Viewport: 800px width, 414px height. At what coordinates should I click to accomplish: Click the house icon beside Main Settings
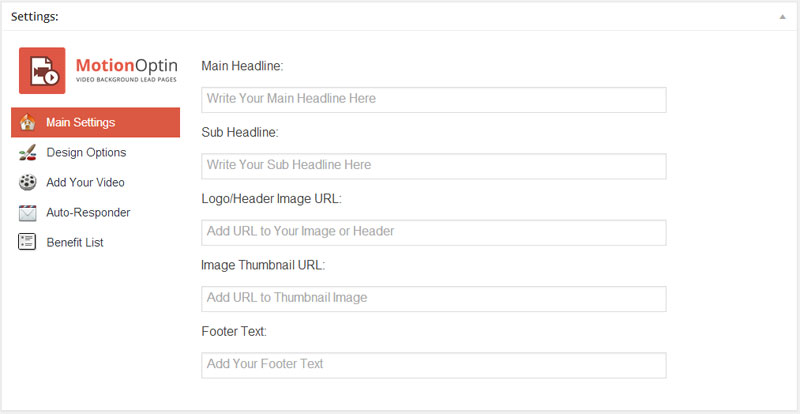[x=28, y=123]
